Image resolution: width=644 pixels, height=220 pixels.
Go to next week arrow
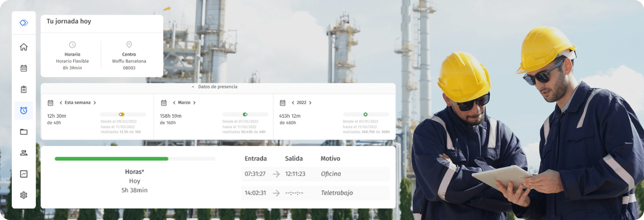(x=95, y=103)
